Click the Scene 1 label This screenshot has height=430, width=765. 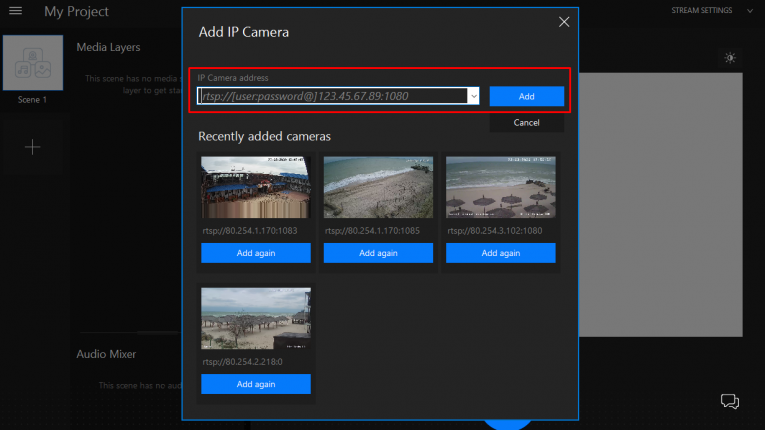pos(32,100)
